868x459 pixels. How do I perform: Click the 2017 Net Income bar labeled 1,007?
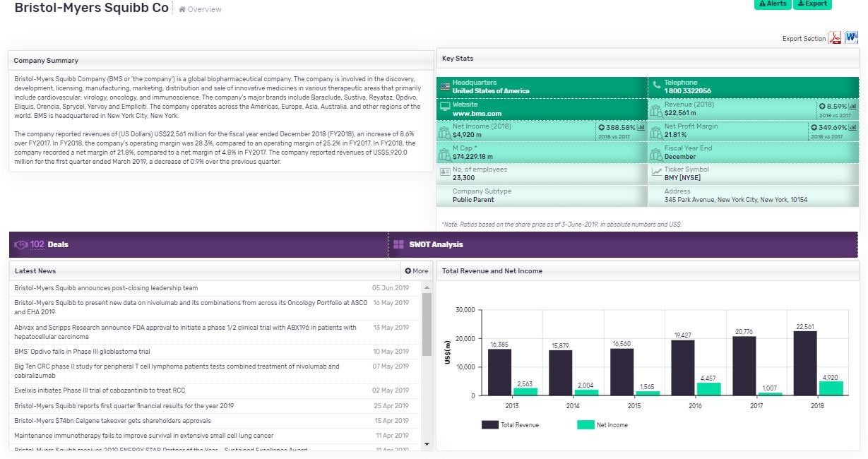[770, 394]
